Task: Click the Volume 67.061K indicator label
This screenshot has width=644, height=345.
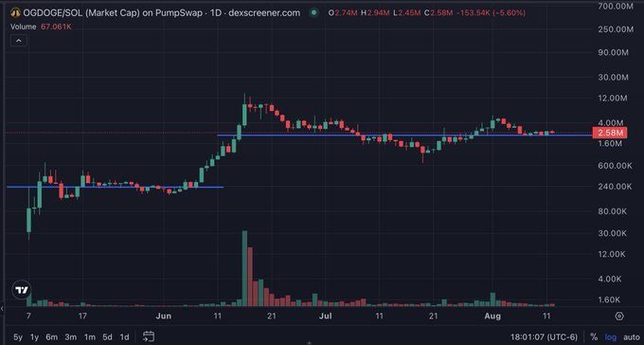Action: pyautogui.click(x=41, y=27)
